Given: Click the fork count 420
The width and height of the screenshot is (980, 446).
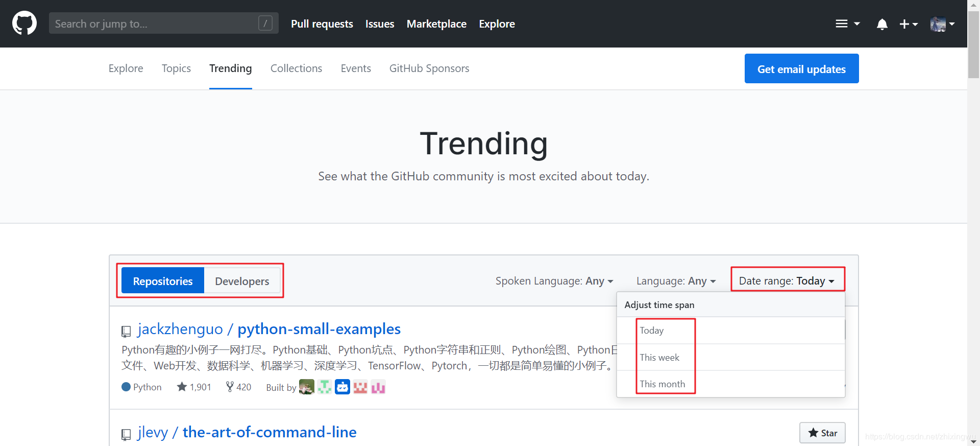Looking at the screenshot, I should click(239, 387).
